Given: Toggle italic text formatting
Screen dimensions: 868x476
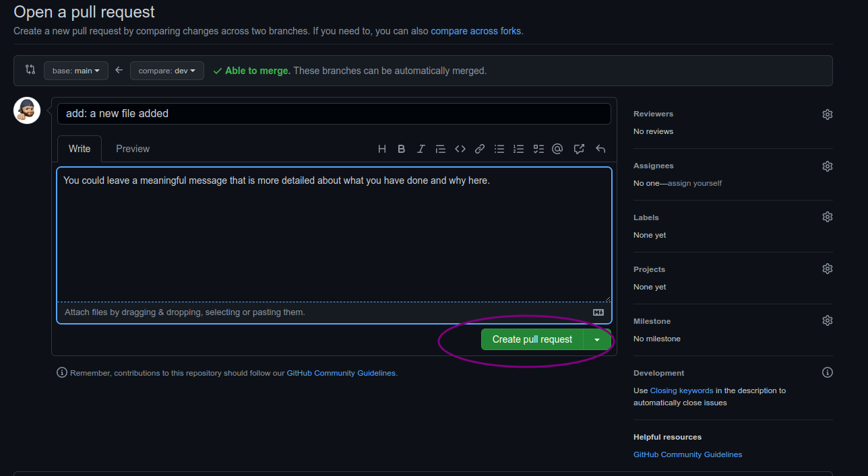Looking at the screenshot, I should click(421, 149).
